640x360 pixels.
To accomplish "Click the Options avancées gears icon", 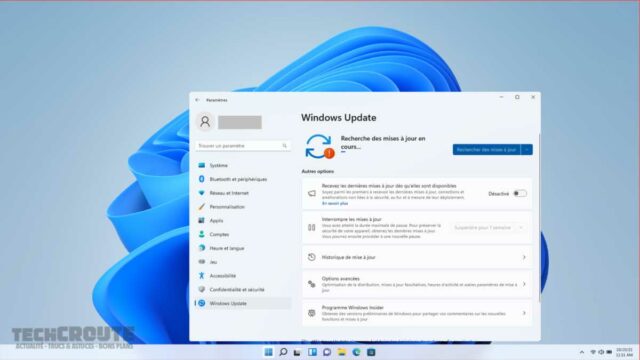I will pos(312,284).
